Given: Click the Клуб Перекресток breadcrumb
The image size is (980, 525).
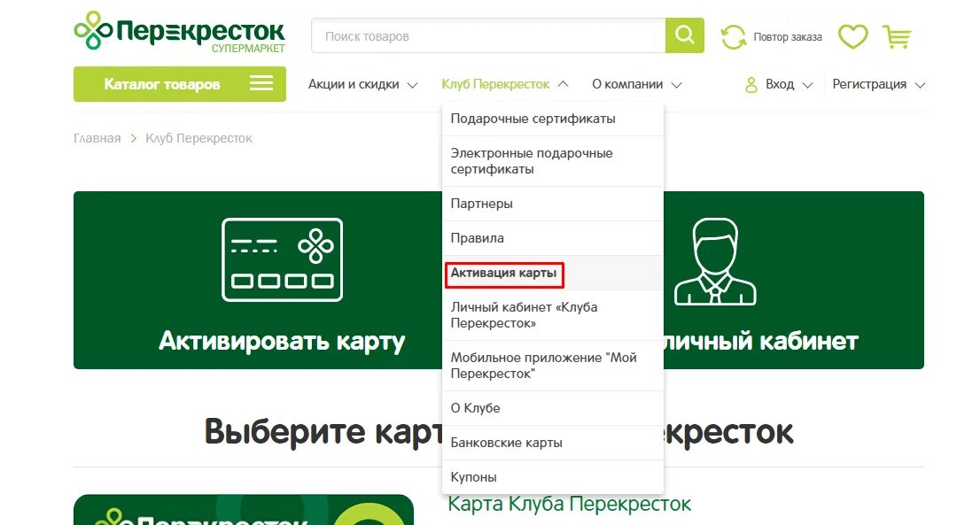Looking at the screenshot, I should (x=198, y=138).
